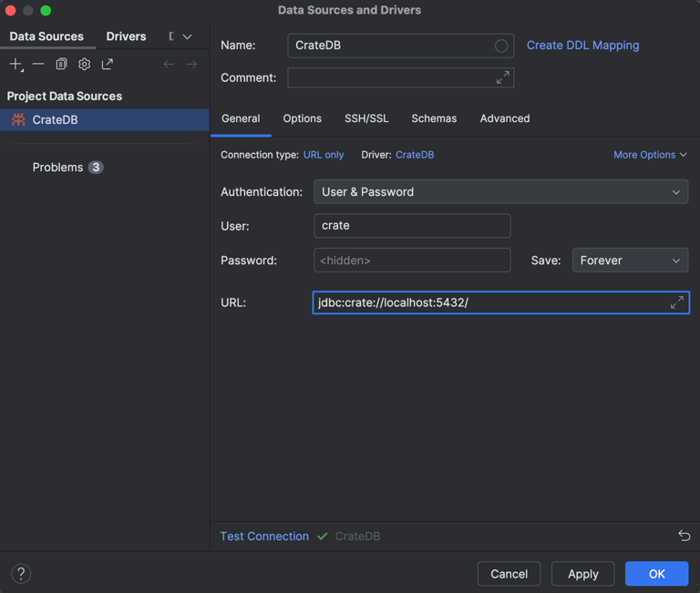Click the grayed CrateDB text beside Test Connection
The height and width of the screenshot is (593, 700).
357,536
